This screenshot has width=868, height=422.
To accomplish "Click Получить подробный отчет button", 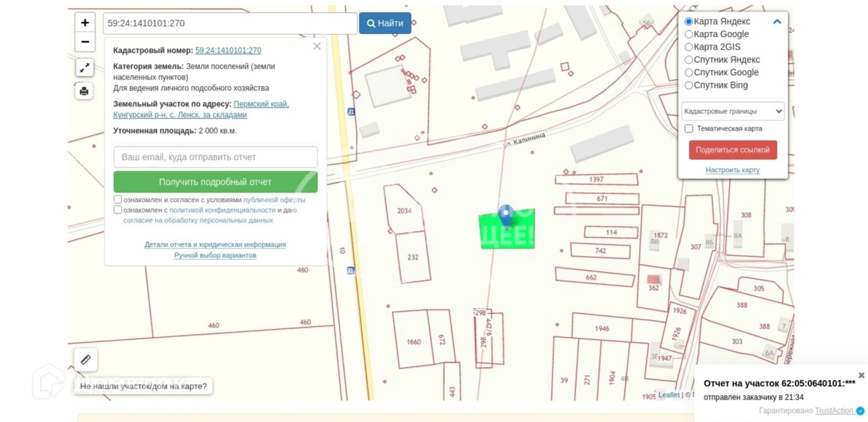I will coord(216,182).
